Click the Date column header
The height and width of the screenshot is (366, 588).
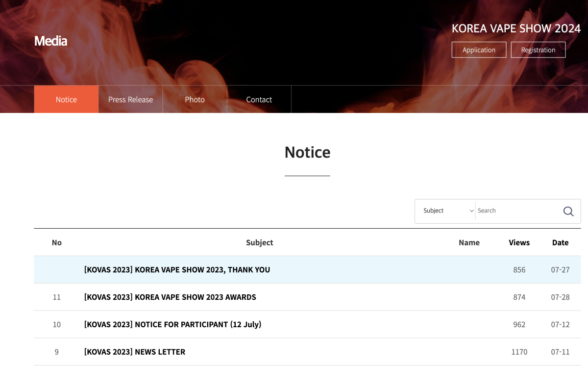point(560,242)
